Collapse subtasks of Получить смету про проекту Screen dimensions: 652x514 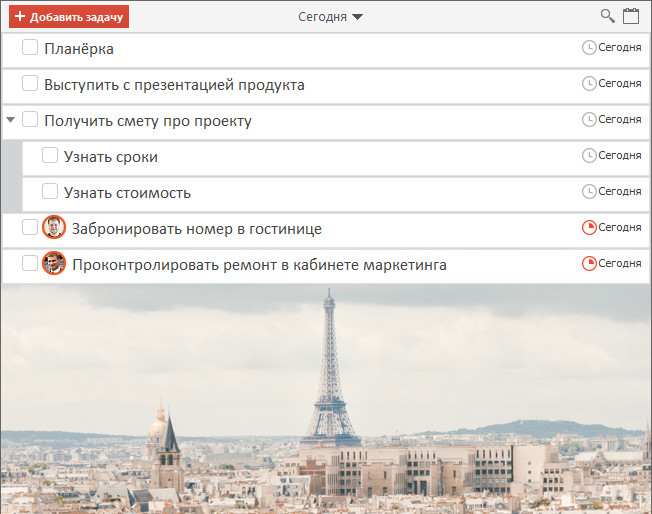[x=11, y=120]
